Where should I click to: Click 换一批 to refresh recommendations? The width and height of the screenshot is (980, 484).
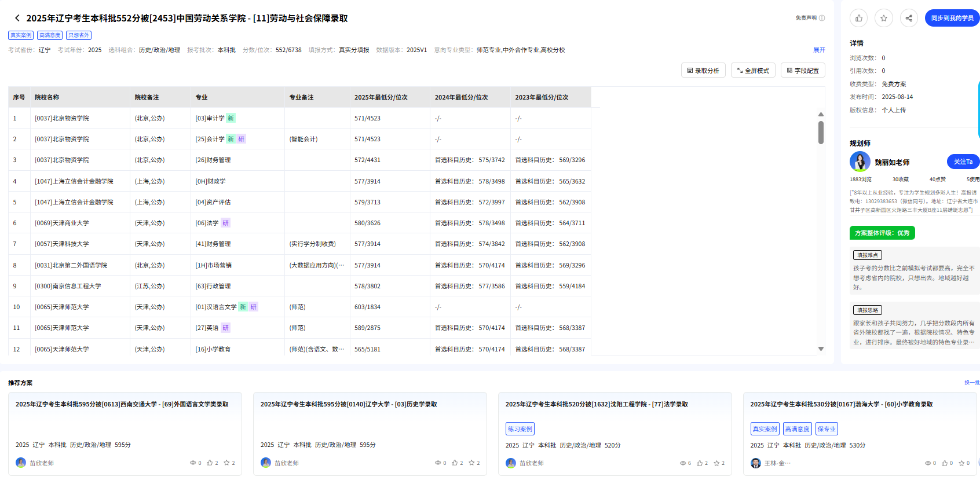[x=972, y=382]
